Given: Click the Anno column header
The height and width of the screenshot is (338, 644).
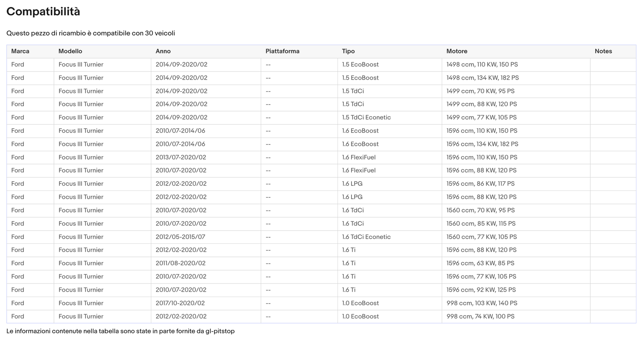Looking at the screenshot, I should 163,51.
